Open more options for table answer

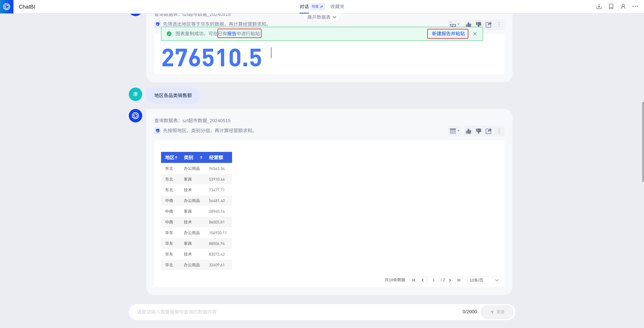[499, 131]
